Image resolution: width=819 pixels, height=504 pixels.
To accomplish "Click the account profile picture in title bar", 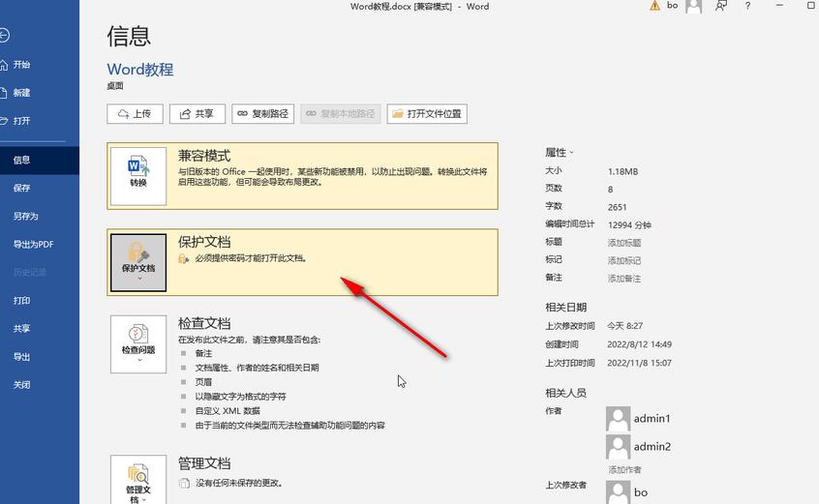I will pos(694,6).
